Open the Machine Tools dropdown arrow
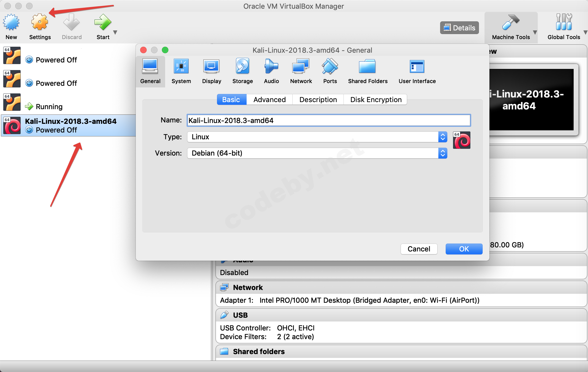The image size is (588, 372). click(x=535, y=33)
